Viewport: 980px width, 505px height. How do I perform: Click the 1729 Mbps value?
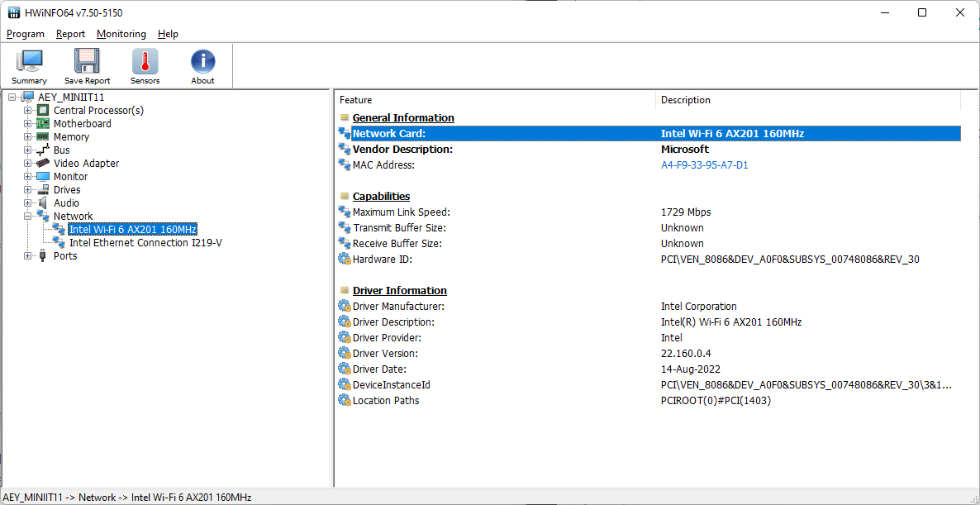pos(686,212)
